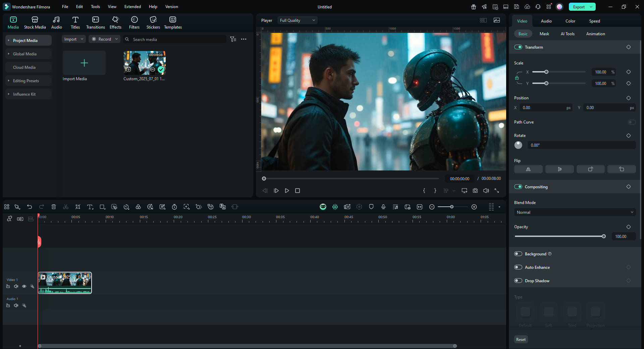Hide Video 1 track with eye icon

click(24, 286)
